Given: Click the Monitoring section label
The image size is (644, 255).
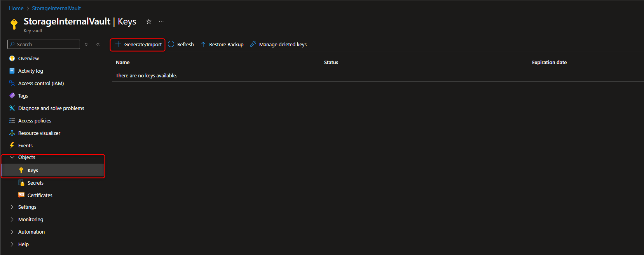Looking at the screenshot, I should tap(31, 219).
